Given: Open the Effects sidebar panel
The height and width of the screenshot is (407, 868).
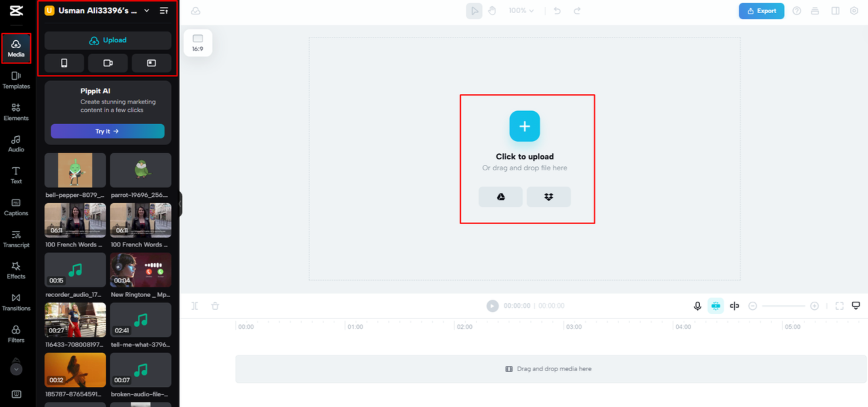Looking at the screenshot, I should tap(16, 270).
